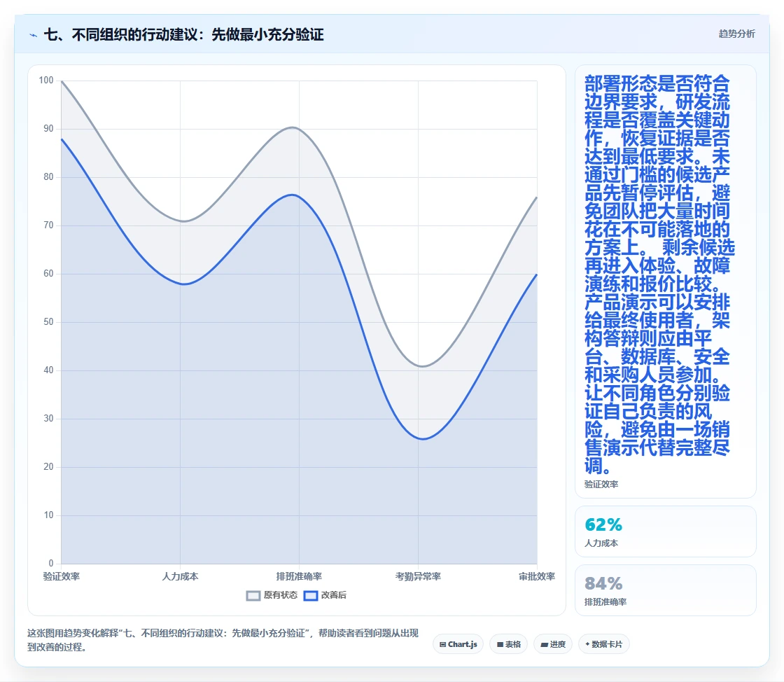Image resolution: width=784 pixels, height=682 pixels.
Task: Click the Chart.js tag
Action: click(x=458, y=644)
